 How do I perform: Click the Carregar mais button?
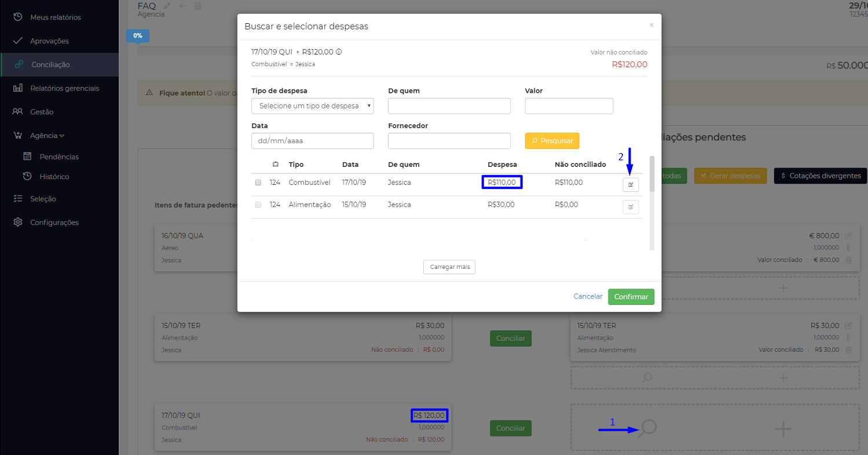tap(449, 267)
